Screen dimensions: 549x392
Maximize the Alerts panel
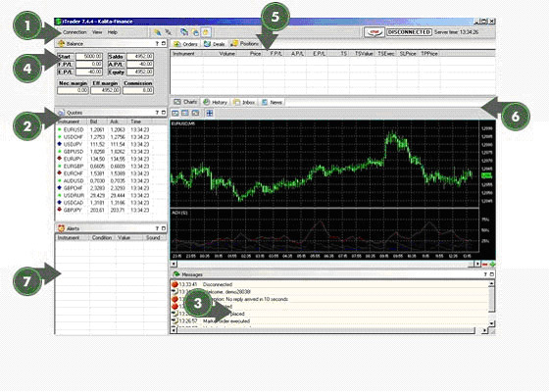coord(163,228)
